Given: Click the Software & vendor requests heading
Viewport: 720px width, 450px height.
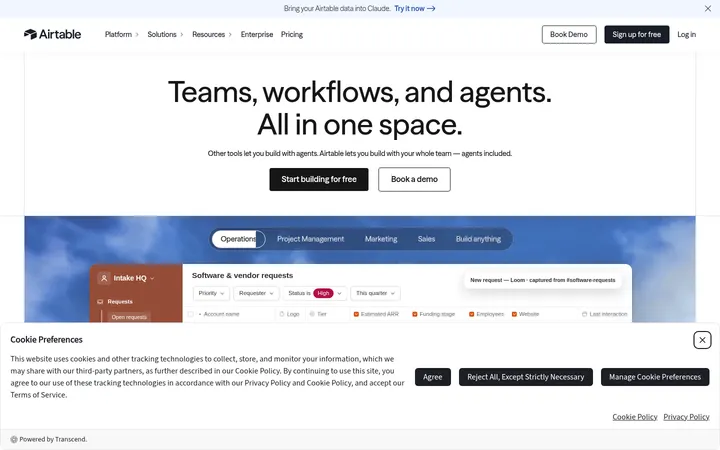Looking at the screenshot, I should point(242,276).
